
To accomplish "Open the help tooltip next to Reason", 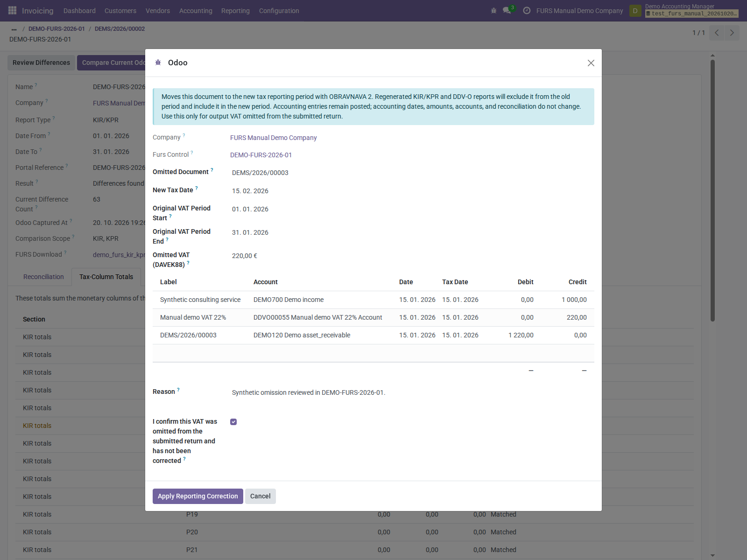I will click(178, 390).
